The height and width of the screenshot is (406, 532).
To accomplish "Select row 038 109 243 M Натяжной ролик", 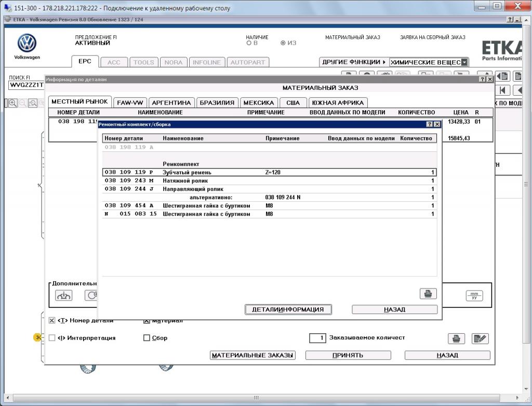I will pyautogui.click(x=270, y=180).
